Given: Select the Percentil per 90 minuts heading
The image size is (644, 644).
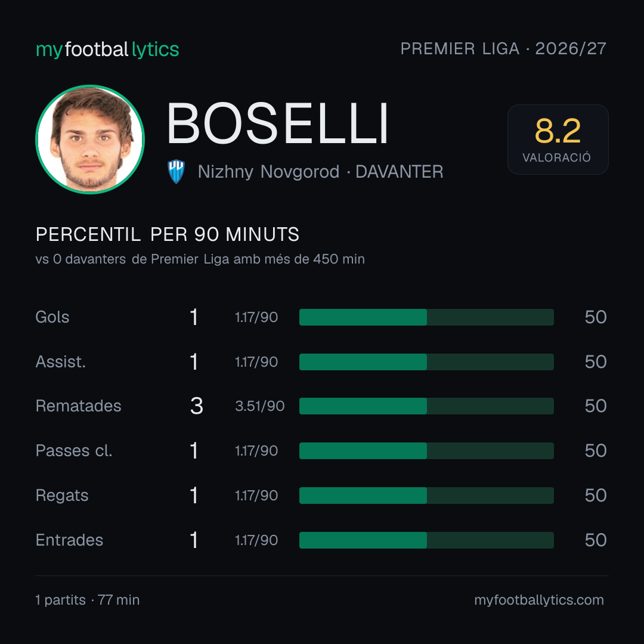Looking at the screenshot, I should click(168, 234).
